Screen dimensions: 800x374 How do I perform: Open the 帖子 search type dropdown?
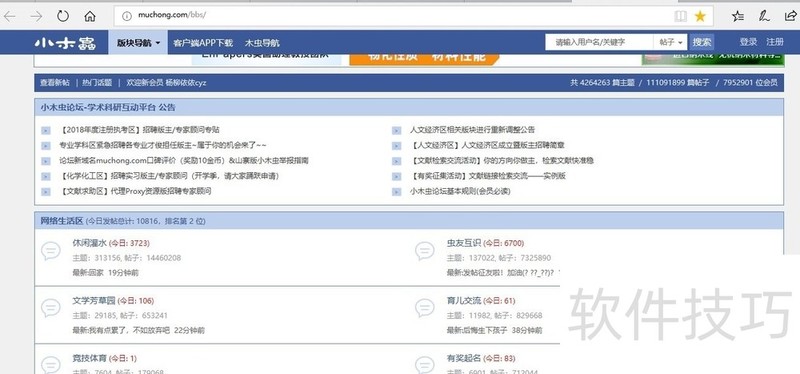click(x=670, y=42)
